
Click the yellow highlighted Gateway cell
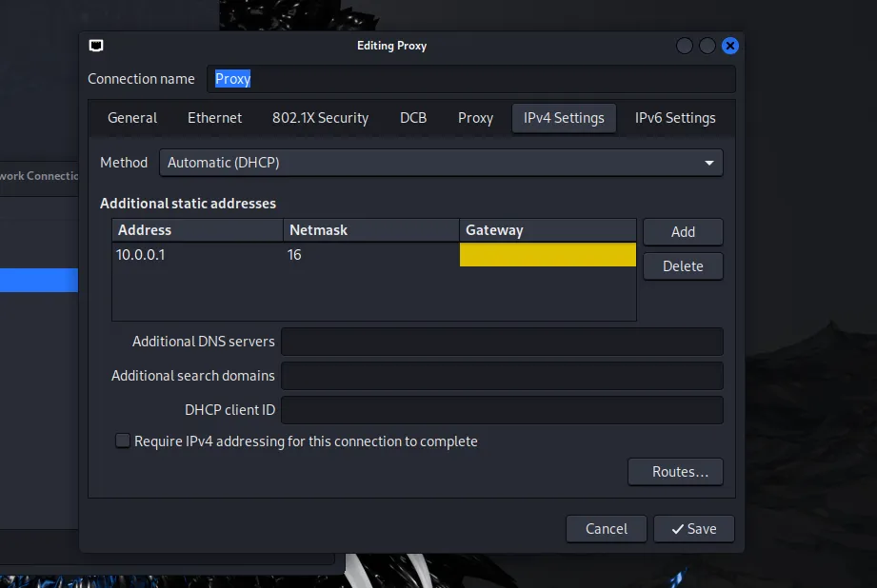[x=548, y=255]
